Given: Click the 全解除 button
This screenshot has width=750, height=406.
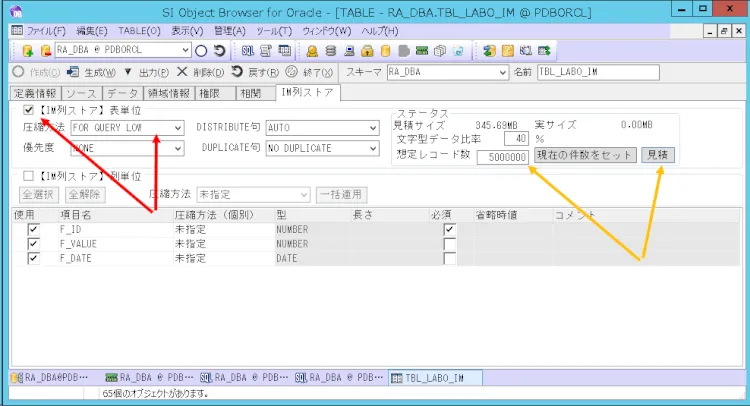Looking at the screenshot, I should click(85, 195).
